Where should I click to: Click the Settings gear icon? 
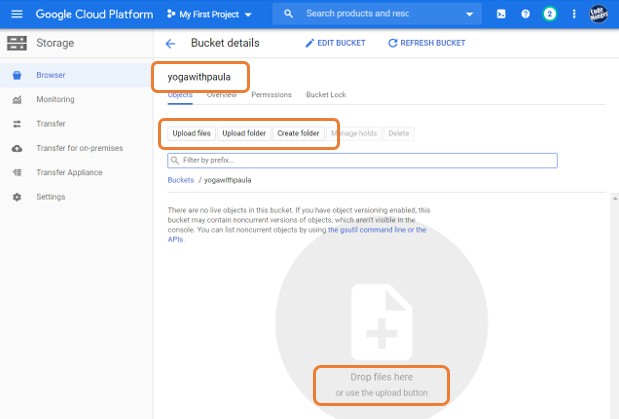[17, 197]
